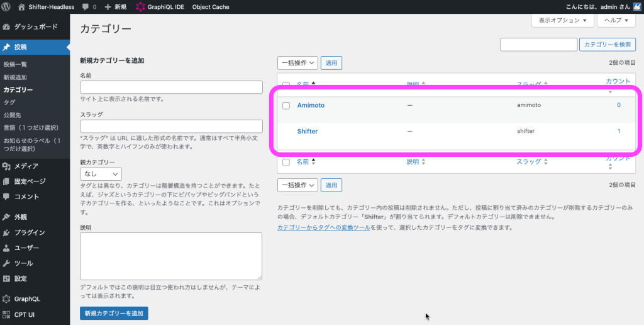The image size is (644, 325).
Task: Click the plus icon beside 新規
Action: pyautogui.click(x=108, y=7)
